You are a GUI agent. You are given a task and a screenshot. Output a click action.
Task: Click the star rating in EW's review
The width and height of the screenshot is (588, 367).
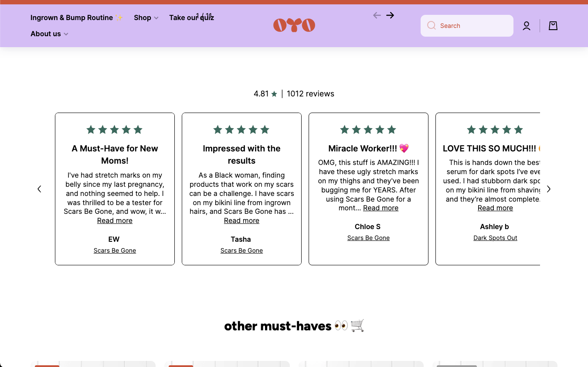click(x=115, y=130)
